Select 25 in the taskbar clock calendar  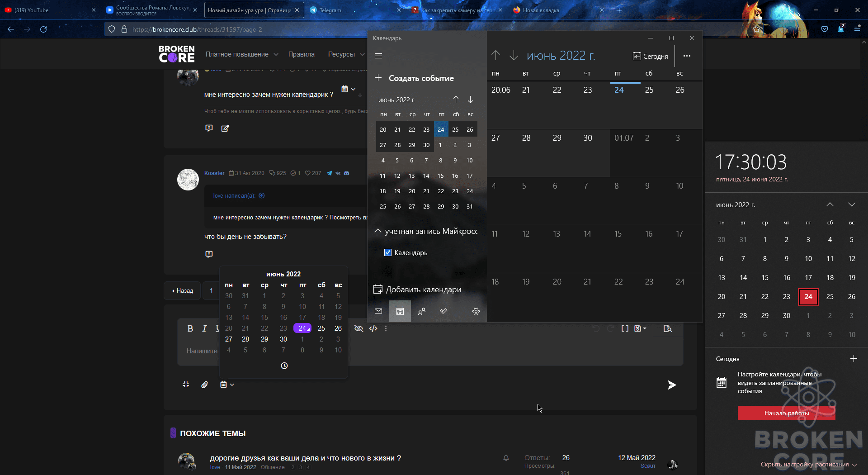click(x=830, y=297)
